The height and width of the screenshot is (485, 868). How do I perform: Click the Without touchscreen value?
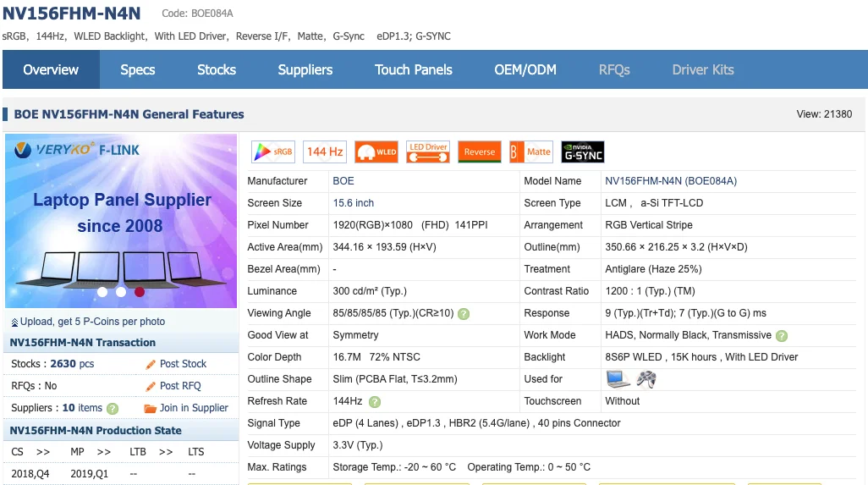(622, 401)
